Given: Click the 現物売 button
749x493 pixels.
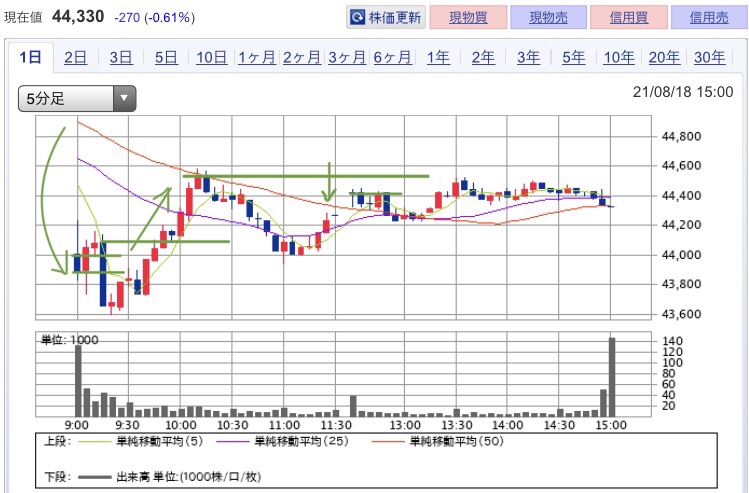Looking at the screenshot, I should click(x=548, y=18).
